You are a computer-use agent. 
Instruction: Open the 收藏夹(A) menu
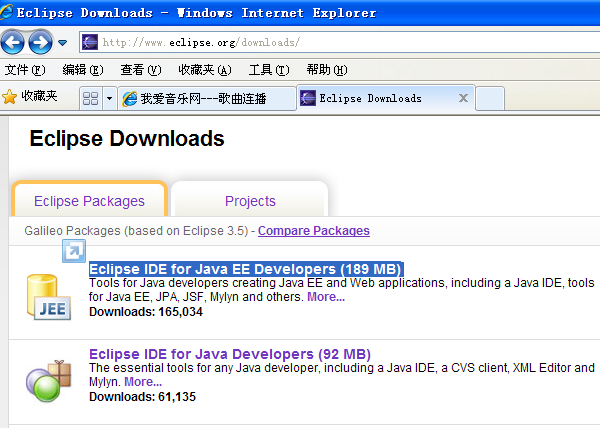205,70
